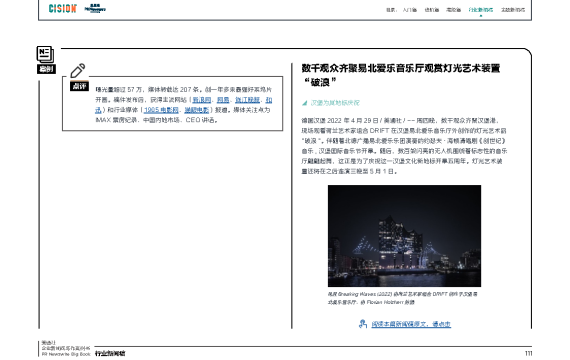This screenshot has width=570, height=360.
Task: Open the 入门篇 navigation item
Action: (410, 10)
